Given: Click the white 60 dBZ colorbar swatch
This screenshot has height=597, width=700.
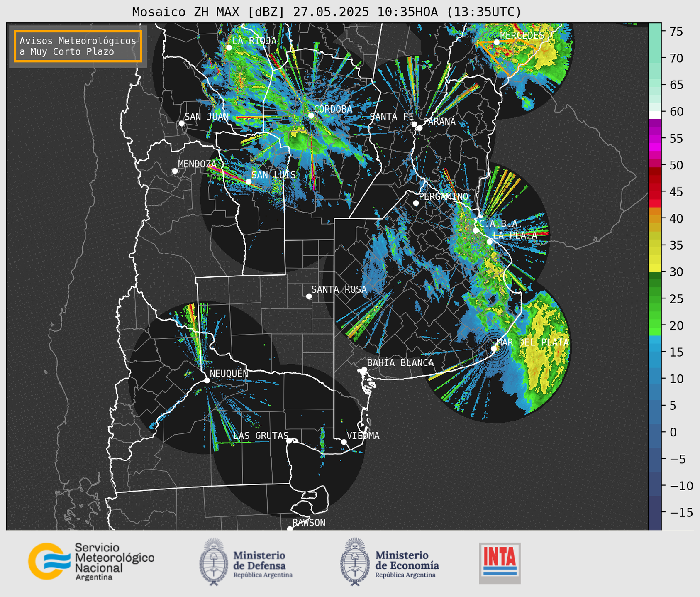Looking at the screenshot, I should [655, 115].
